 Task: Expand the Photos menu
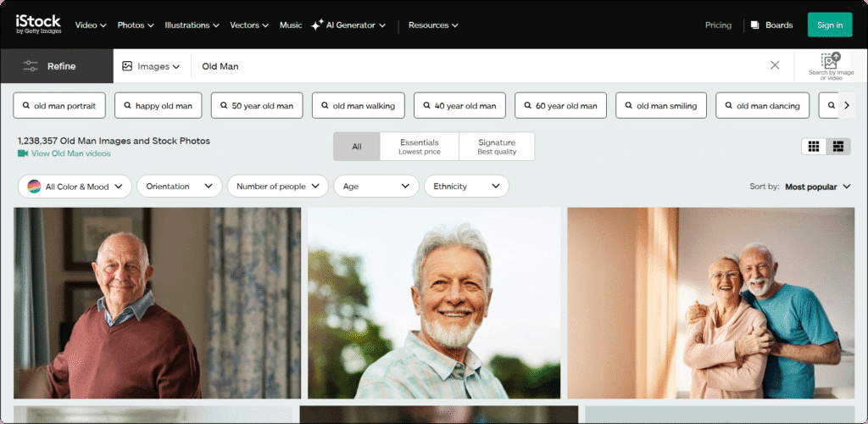(136, 25)
